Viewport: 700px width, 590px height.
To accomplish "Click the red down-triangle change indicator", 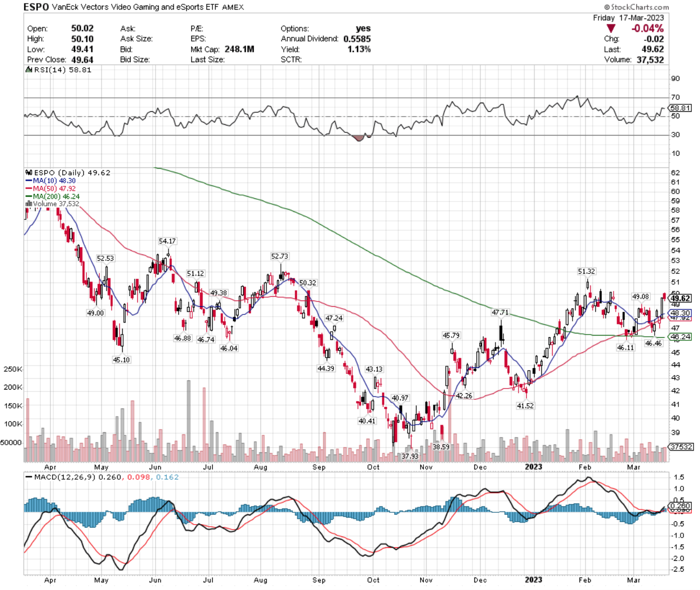I will (611, 29).
